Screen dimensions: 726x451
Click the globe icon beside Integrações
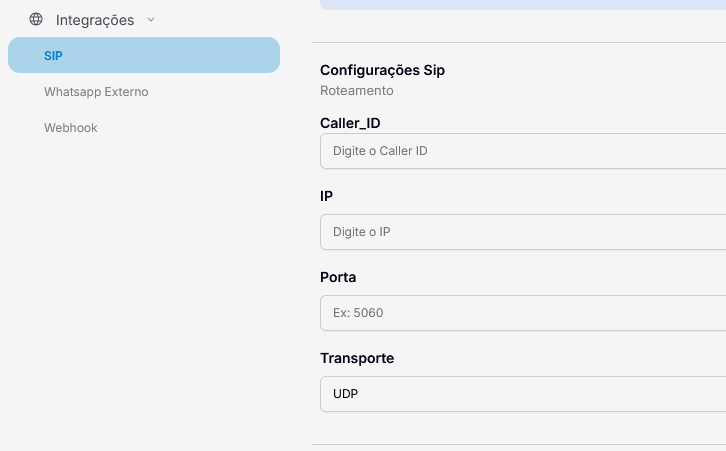click(x=36, y=19)
